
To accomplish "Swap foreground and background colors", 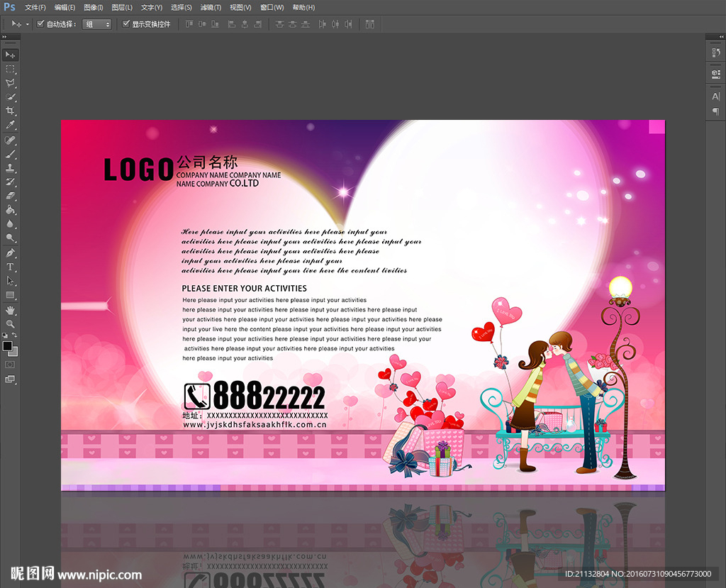I will coord(15,335).
